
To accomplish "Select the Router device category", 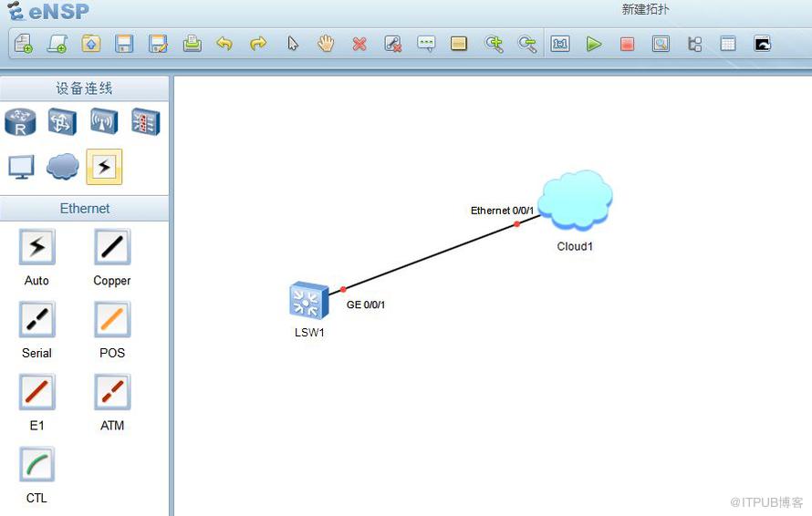I will (x=20, y=122).
